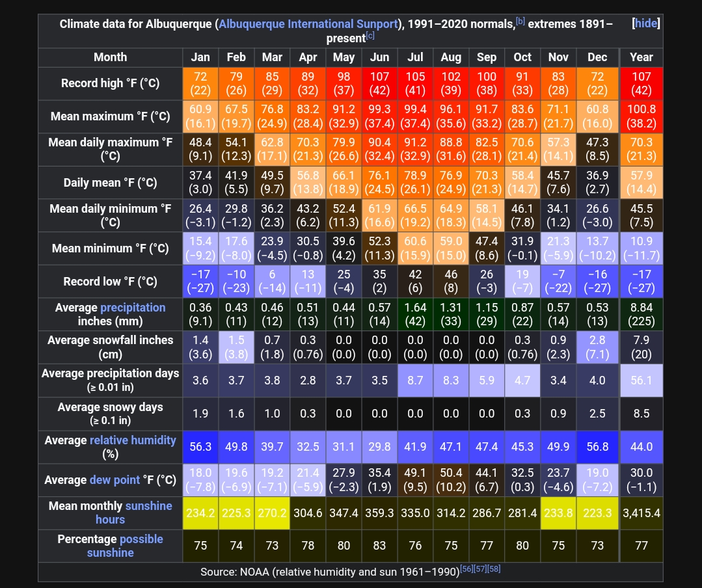Select December relative humidity cell 56.8
Screen dimensions: 702x588
[x=597, y=447]
